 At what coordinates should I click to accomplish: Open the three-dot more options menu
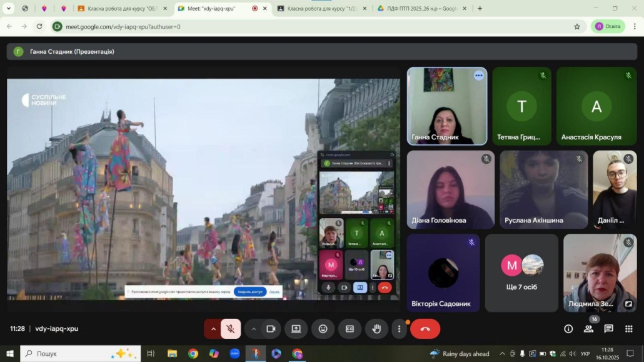[x=400, y=329]
